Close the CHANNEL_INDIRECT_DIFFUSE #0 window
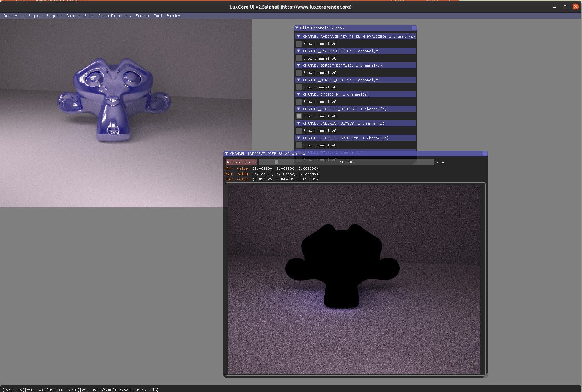 coord(485,154)
